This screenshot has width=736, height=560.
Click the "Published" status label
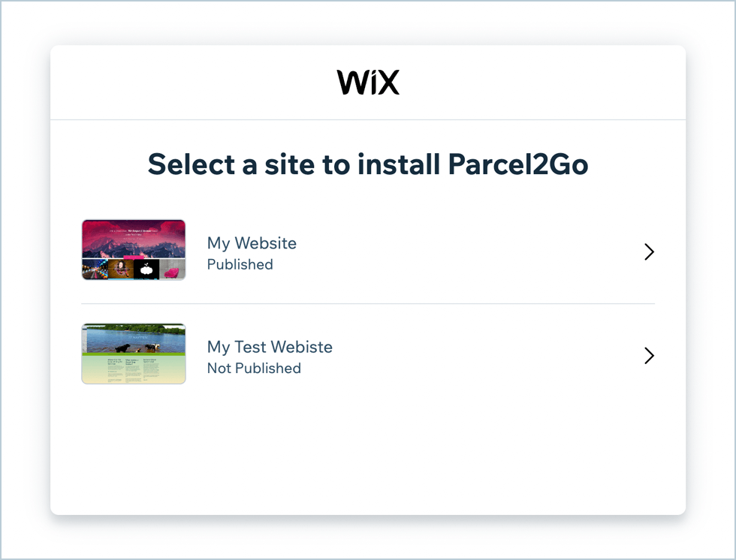click(x=240, y=264)
